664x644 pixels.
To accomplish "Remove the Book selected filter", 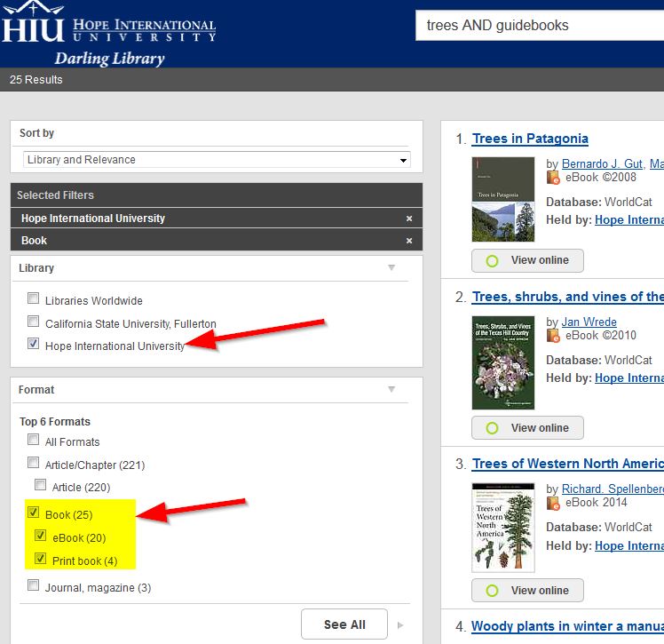I will (409, 241).
